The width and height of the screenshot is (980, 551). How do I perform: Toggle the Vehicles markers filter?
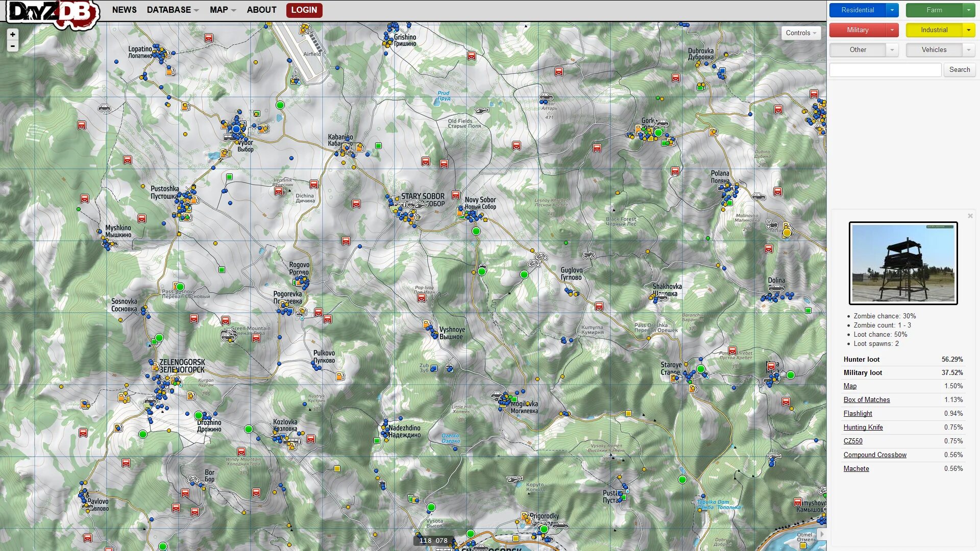[x=934, y=49]
